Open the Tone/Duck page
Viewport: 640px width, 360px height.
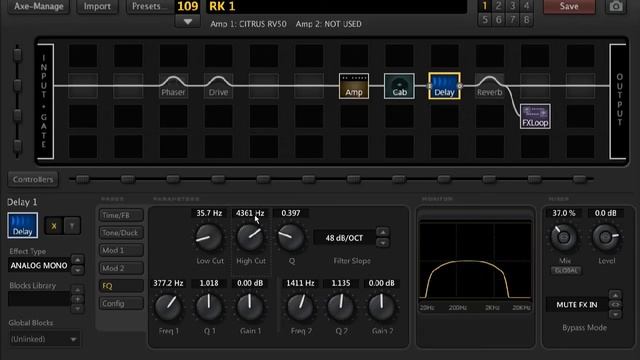(x=121, y=233)
